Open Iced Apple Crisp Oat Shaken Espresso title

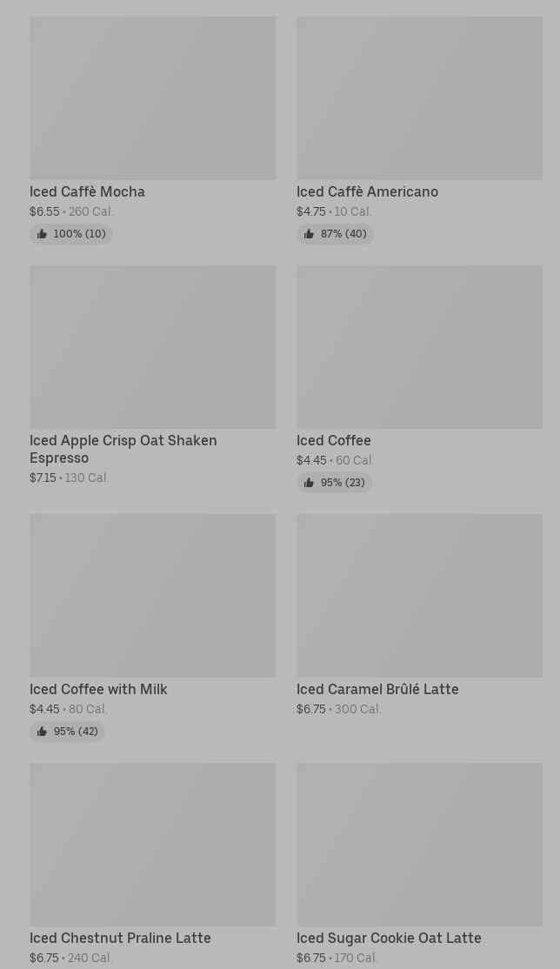[x=123, y=449]
